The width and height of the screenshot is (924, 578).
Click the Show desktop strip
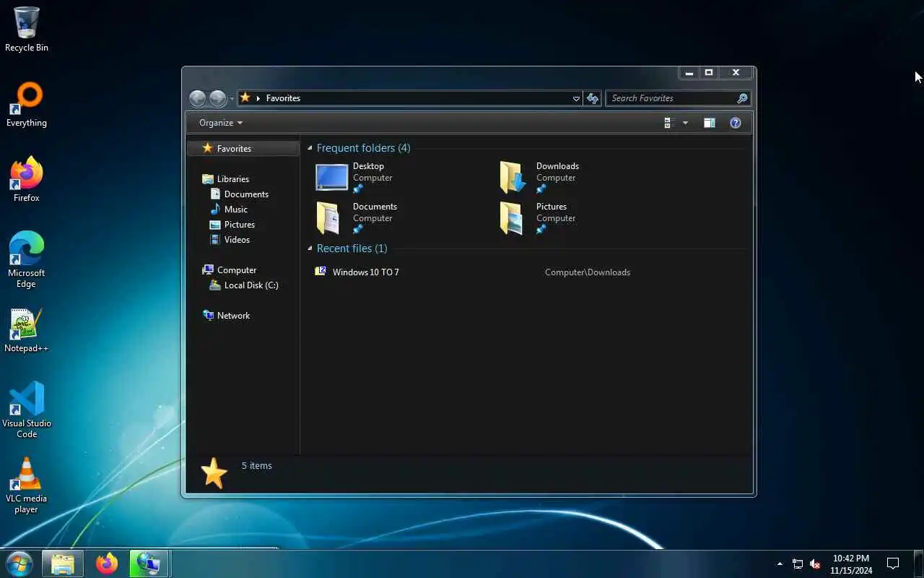pyautogui.click(x=918, y=564)
